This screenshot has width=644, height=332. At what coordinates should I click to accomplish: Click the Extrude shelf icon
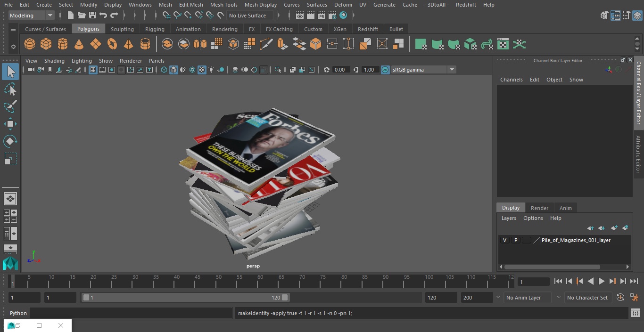click(x=282, y=44)
